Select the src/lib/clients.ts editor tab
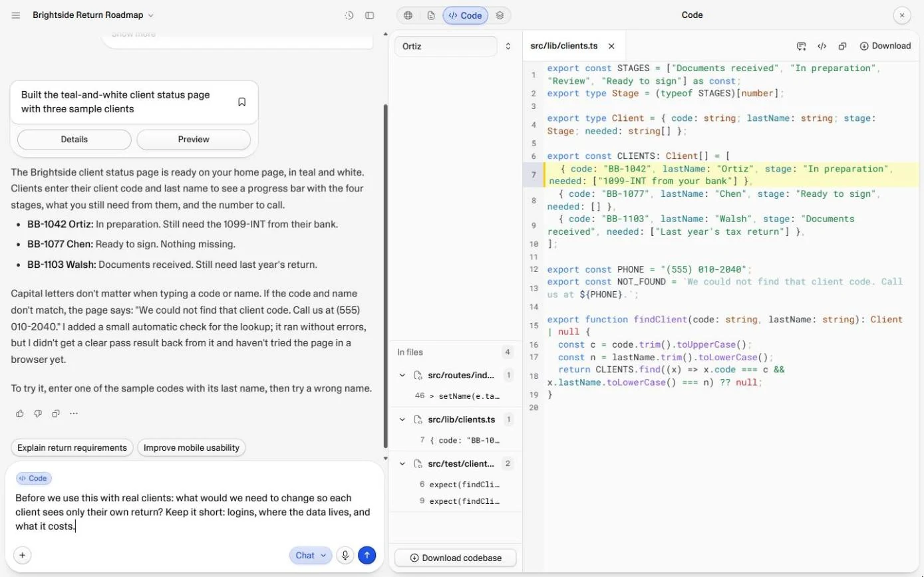The height and width of the screenshot is (577, 924). point(564,46)
